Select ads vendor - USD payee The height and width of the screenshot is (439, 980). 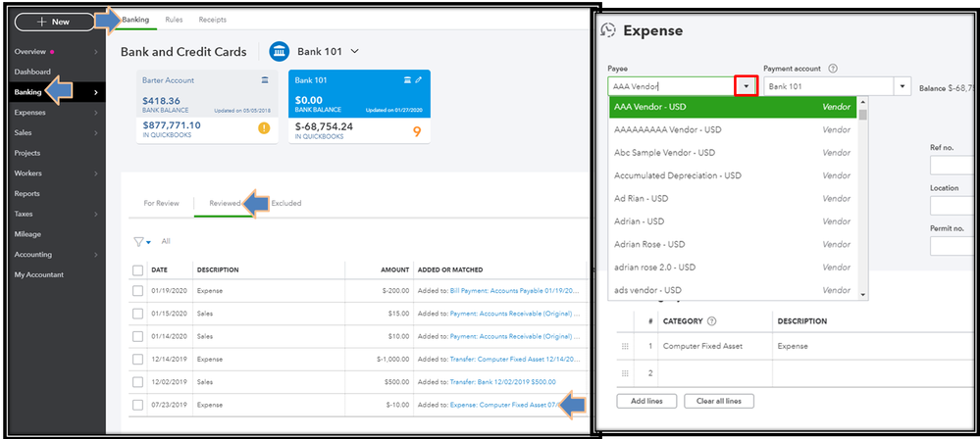733,290
